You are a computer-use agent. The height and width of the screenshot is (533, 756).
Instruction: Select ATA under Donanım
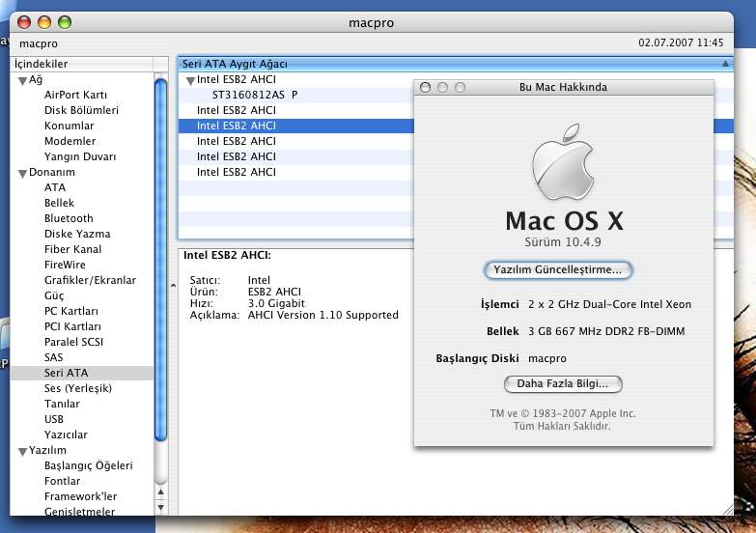pyautogui.click(x=55, y=187)
